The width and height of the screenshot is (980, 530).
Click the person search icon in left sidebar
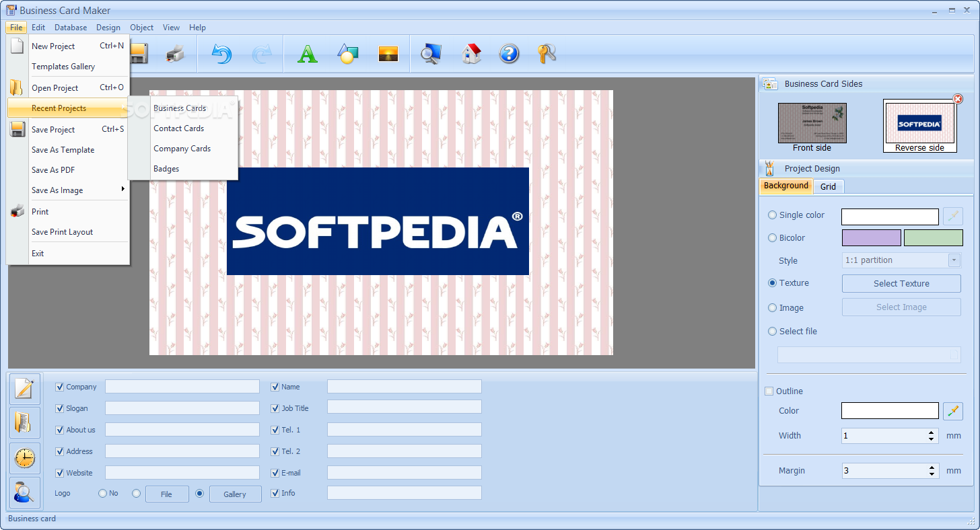point(25,493)
